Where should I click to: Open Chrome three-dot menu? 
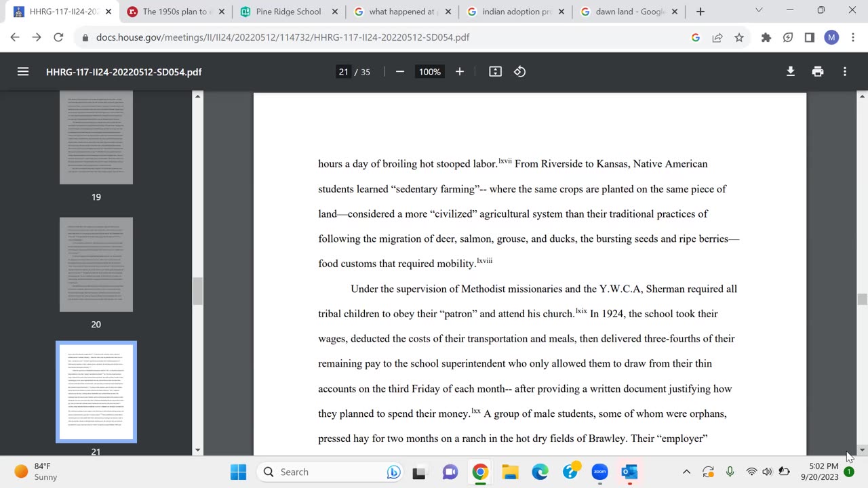click(853, 38)
